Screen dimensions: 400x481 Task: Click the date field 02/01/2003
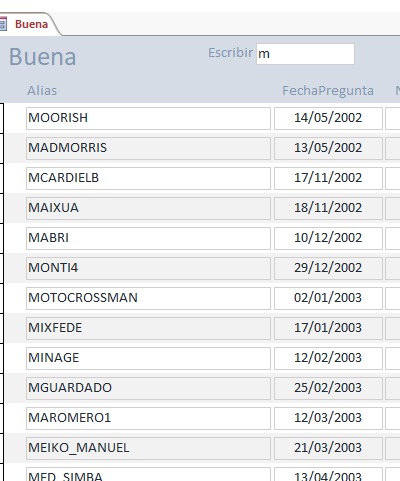[328, 298]
